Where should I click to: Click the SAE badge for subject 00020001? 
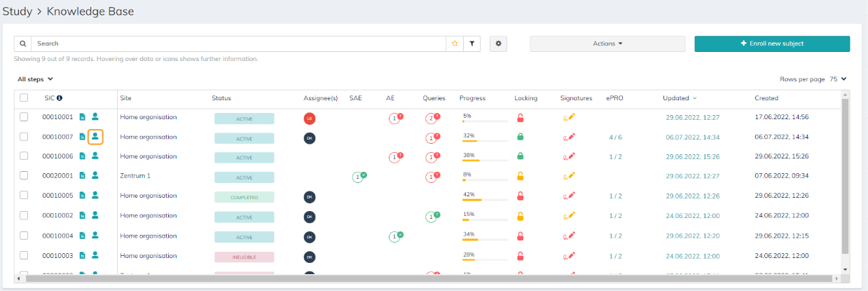359,177
